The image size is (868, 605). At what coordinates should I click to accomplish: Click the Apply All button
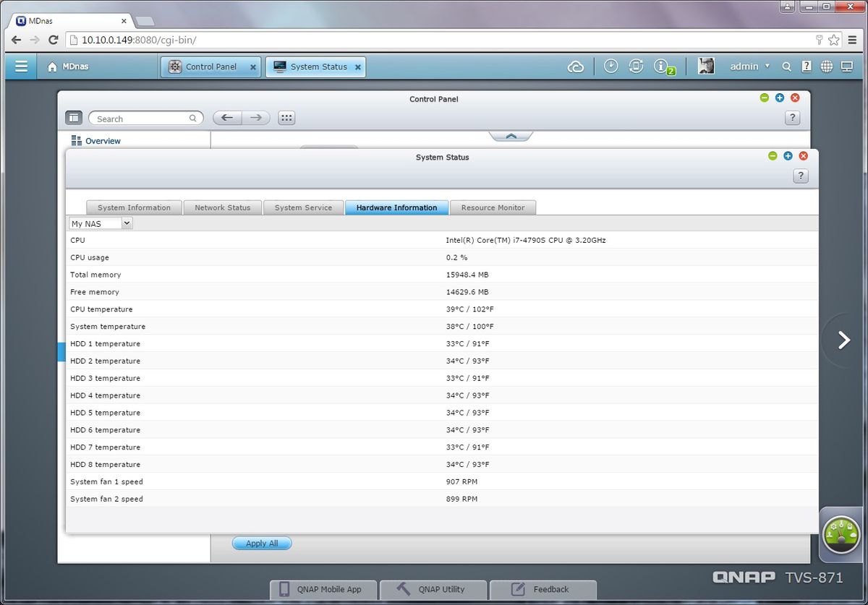262,544
